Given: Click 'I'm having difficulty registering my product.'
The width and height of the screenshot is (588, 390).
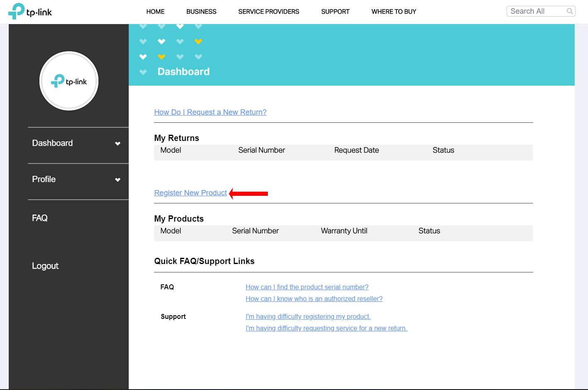Looking at the screenshot, I should 308,316.
